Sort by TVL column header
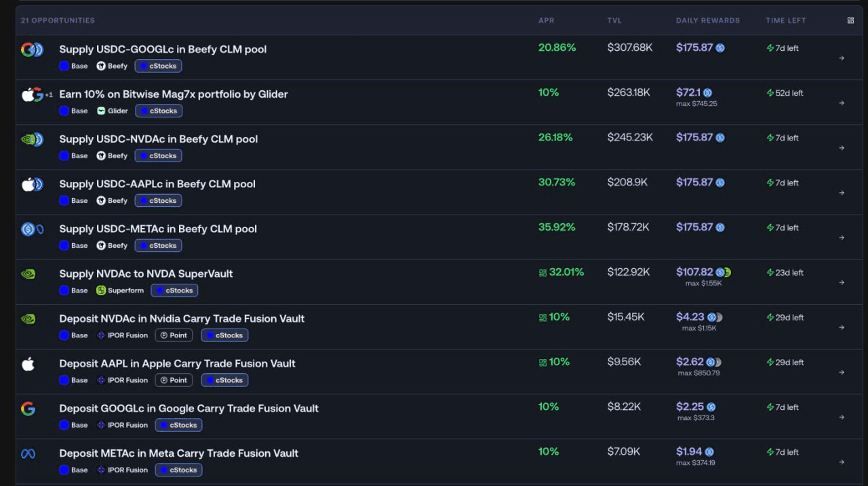 [614, 20]
